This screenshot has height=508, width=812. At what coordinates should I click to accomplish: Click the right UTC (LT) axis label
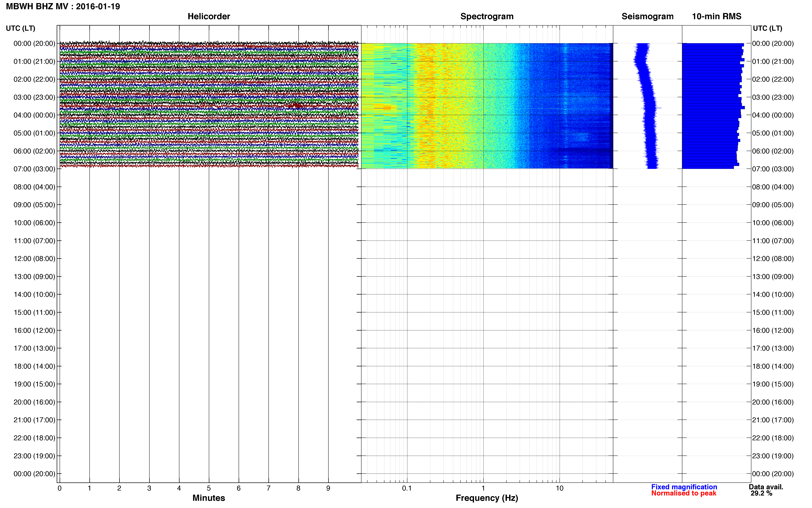[x=767, y=28]
